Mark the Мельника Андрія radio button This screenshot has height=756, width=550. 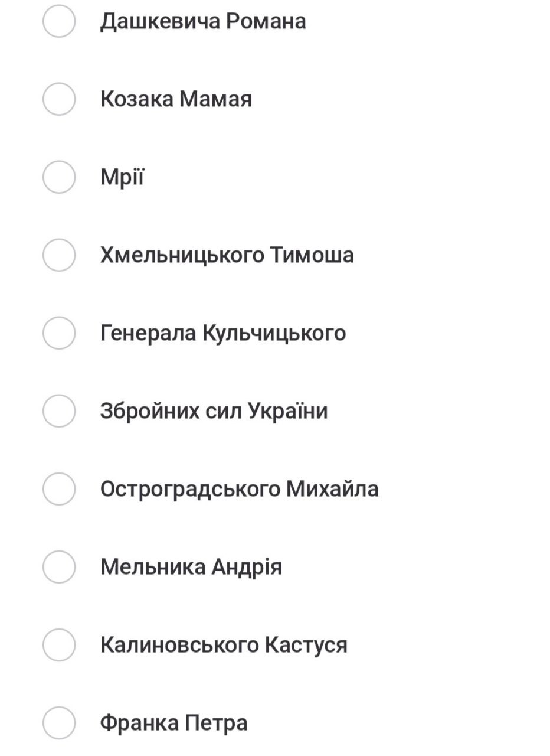(59, 567)
